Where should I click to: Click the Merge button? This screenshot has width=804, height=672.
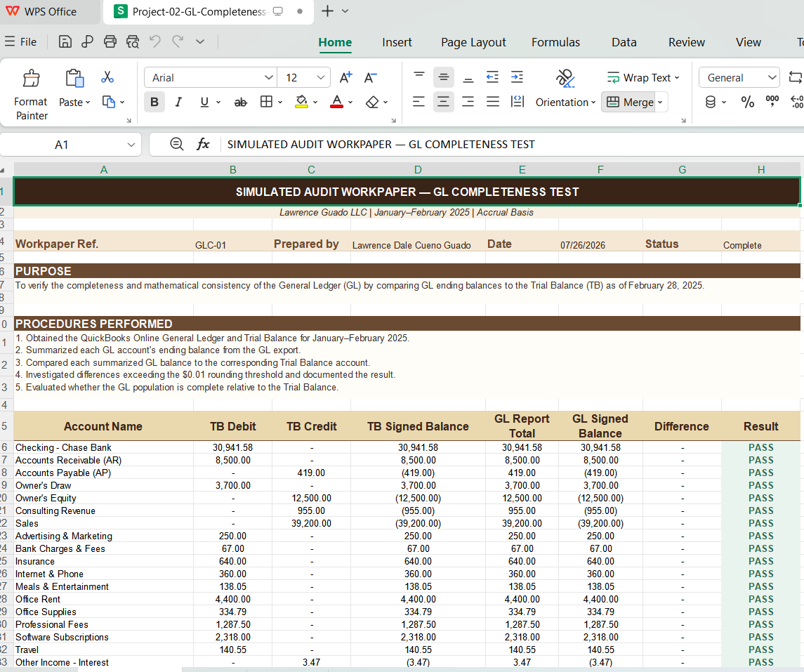coord(630,102)
